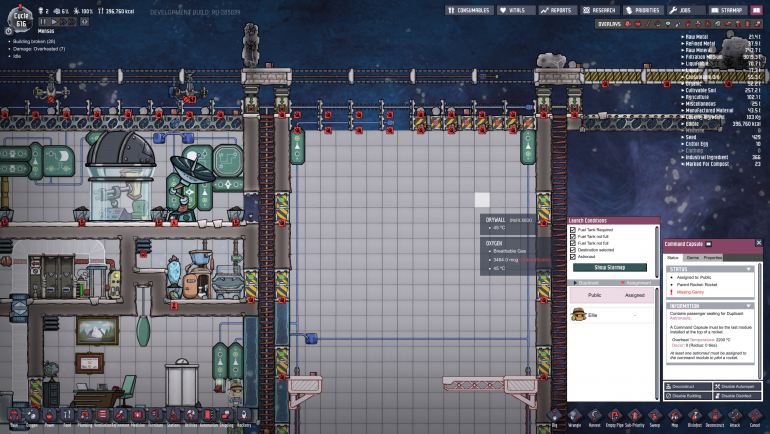Switch to the Germs tab
The image size is (770, 434).
pyautogui.click(x=692, y=257)
